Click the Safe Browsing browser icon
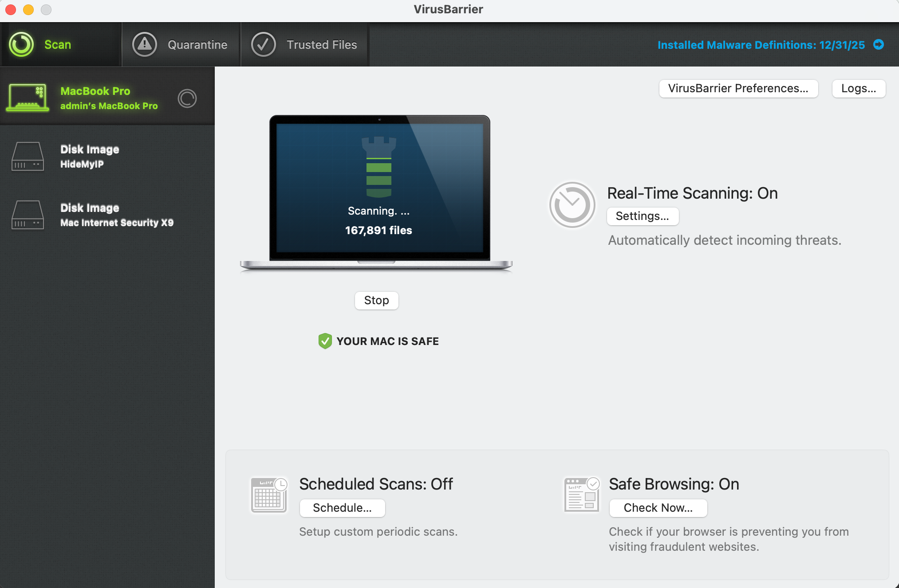Viewport: 899px width, 588px height. 581,494
